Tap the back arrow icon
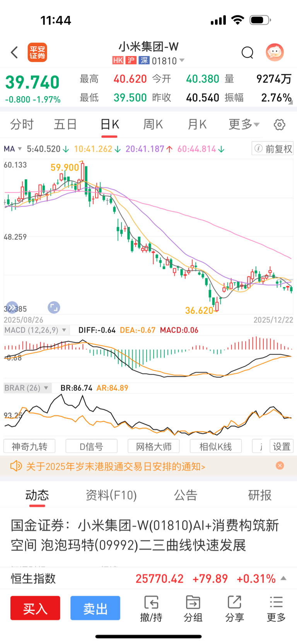Image resolution: width=297 pixels, height=644 pixels. (x=14, y=52)
